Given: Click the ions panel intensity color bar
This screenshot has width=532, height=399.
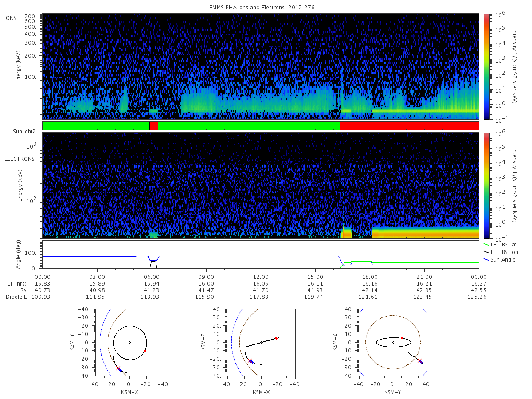Looking at the screenshot, I should click(486, 66).
